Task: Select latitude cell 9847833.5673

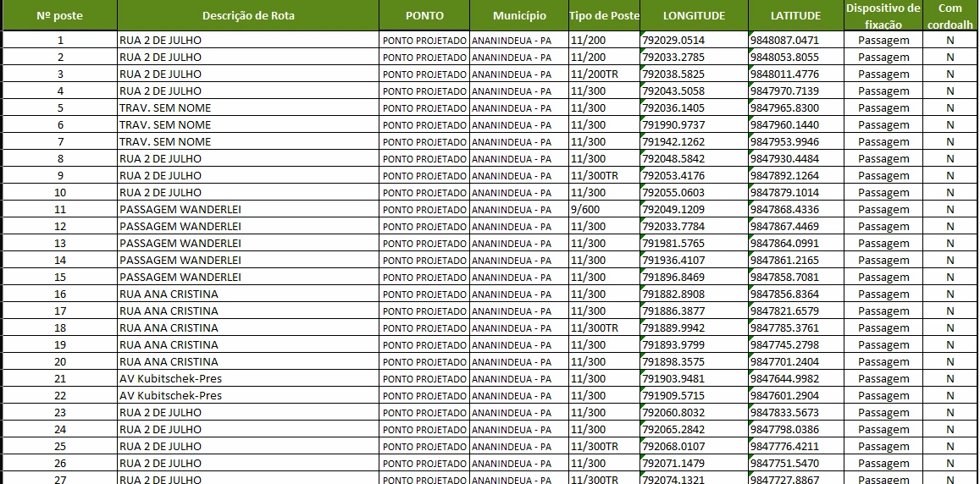Action: 795,412
